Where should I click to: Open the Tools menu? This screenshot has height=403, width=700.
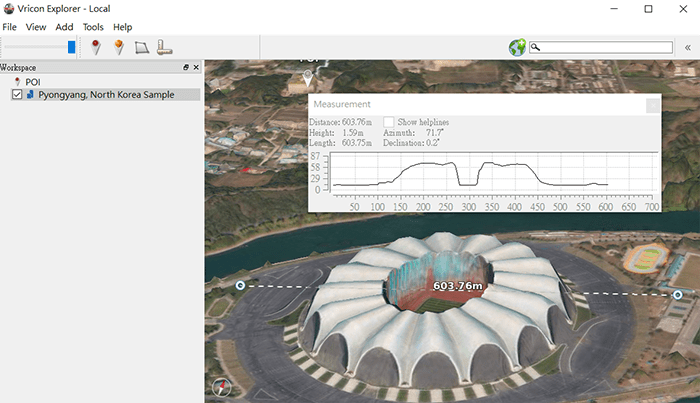coord(93,27)
